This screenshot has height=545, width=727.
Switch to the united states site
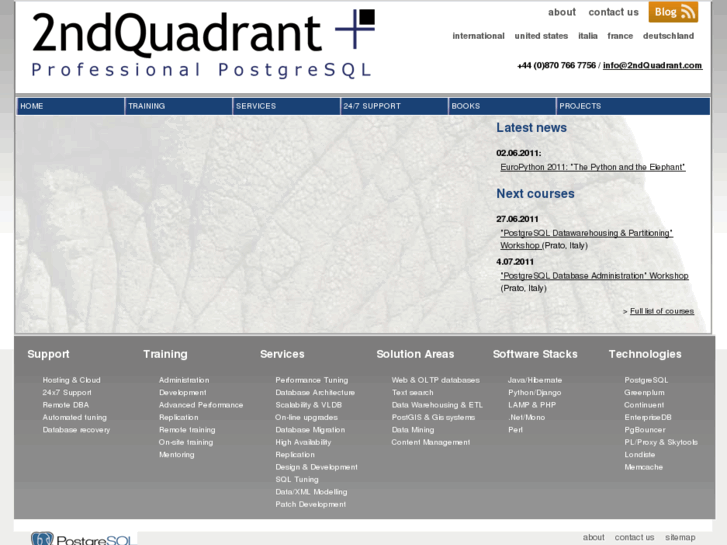[541, 36]
